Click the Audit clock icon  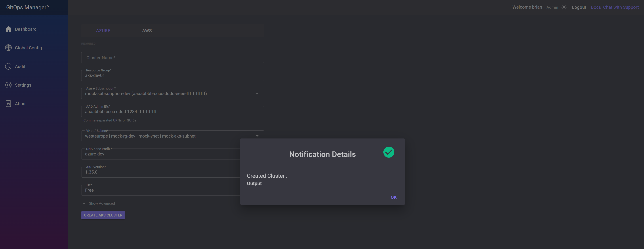[8, 66]
